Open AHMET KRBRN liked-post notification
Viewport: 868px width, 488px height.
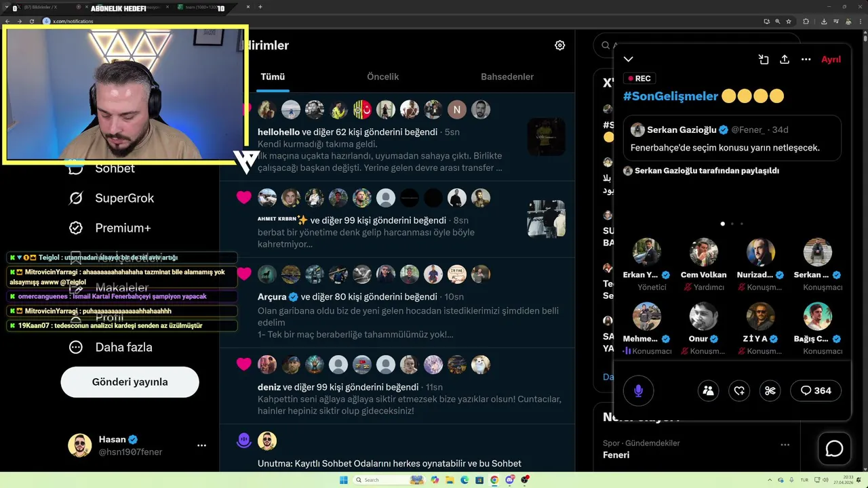(397, 220)
